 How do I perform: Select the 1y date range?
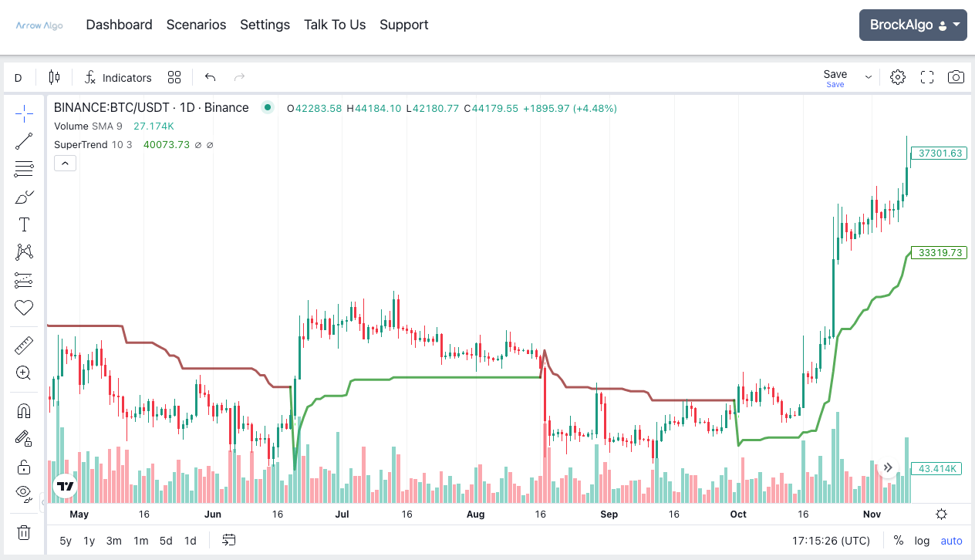tap(88, 541)
